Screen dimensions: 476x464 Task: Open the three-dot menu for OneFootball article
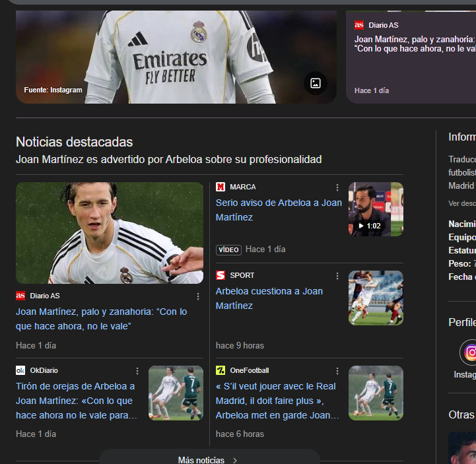(337, 371)
